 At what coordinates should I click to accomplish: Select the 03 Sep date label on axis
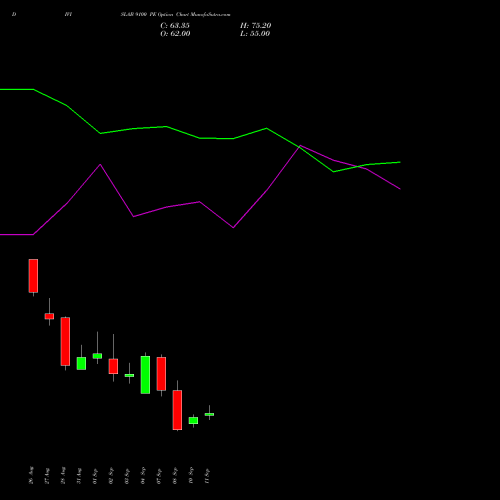pos(127,476)
